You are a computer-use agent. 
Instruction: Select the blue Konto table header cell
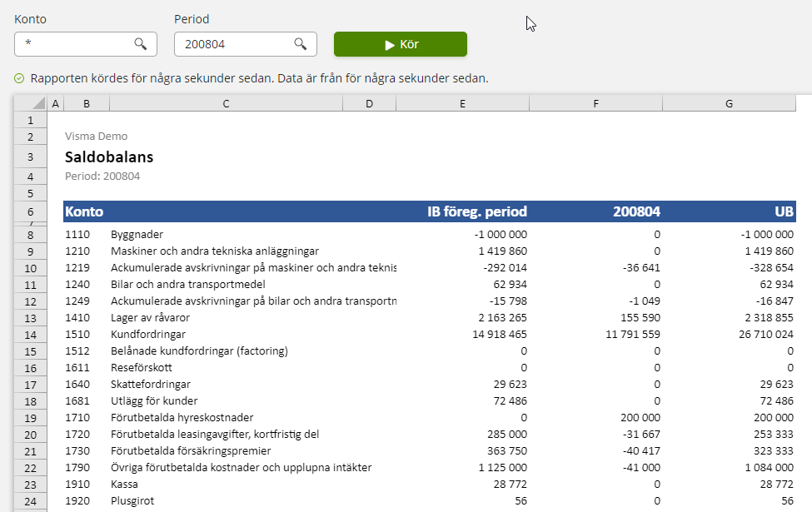click(x=83, y=213)
